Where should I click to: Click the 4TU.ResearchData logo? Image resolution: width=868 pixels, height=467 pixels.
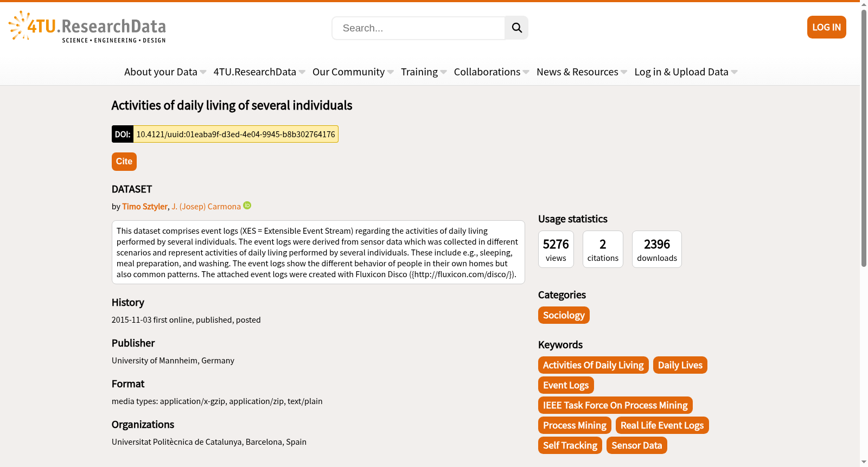coord(87,27)
